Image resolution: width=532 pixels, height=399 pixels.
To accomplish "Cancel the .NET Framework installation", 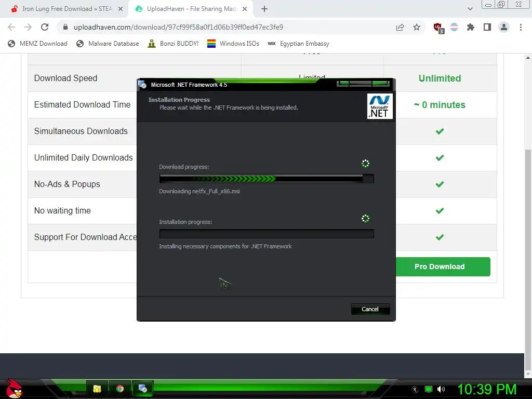I will click(x=370, y=309).
